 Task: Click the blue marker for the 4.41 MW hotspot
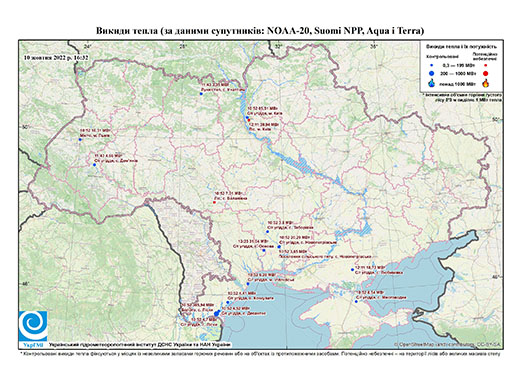click(228, 302)
